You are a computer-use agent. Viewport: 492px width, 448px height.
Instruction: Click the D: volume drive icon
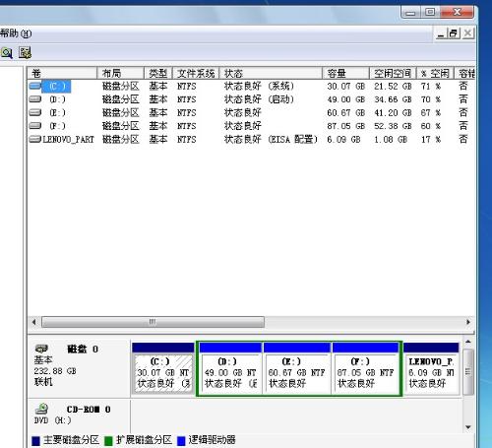tap(34, 99)
